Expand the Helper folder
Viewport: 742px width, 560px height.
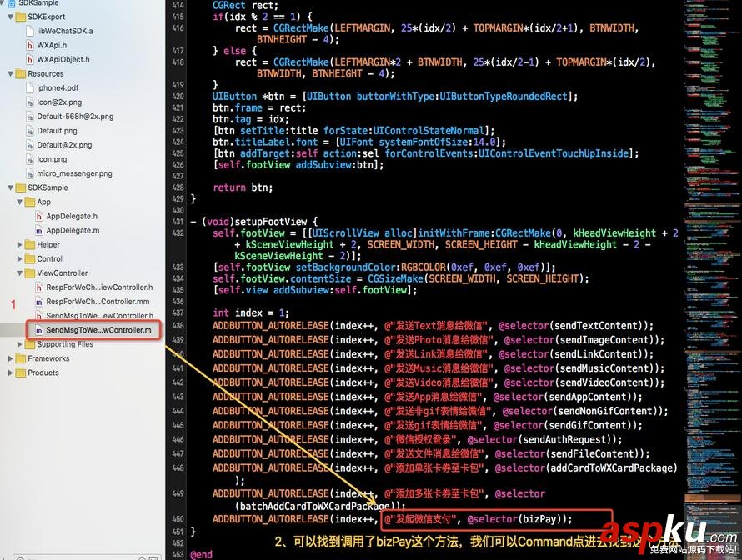(x=20, y=244)
